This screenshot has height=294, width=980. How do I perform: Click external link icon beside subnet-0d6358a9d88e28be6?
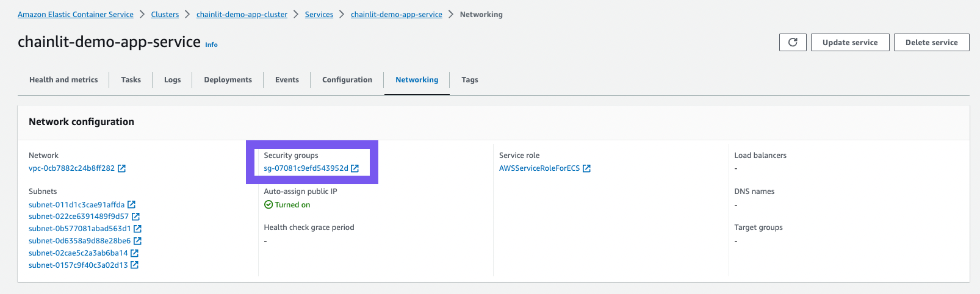(137, 241)
